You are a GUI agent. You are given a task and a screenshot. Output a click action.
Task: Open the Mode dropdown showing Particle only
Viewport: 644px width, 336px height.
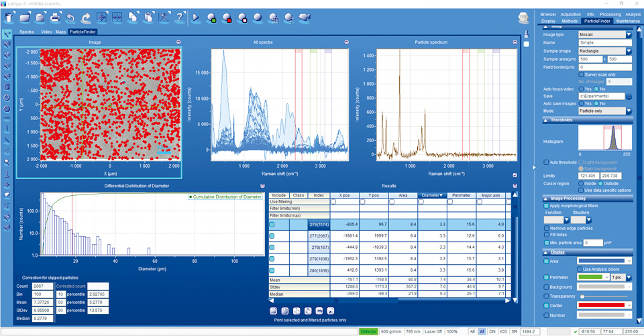click(629, 112)
